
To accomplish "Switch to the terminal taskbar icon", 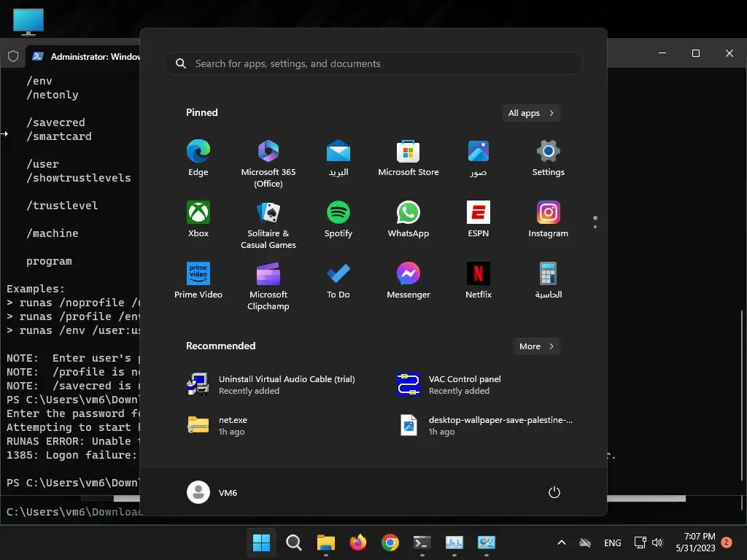I will coord(422,542).
